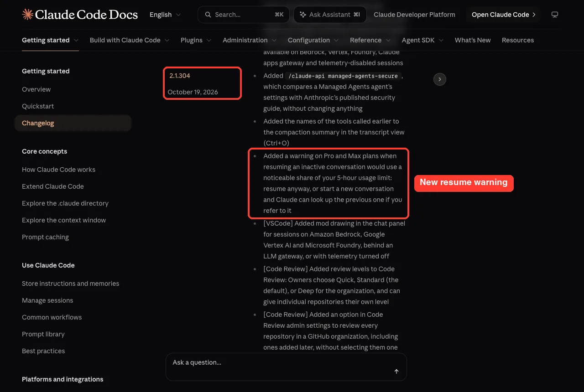This screenshot has height=392, width=584.
Task: Click the magnifier icon in the search box
Action: pos(208,15)
